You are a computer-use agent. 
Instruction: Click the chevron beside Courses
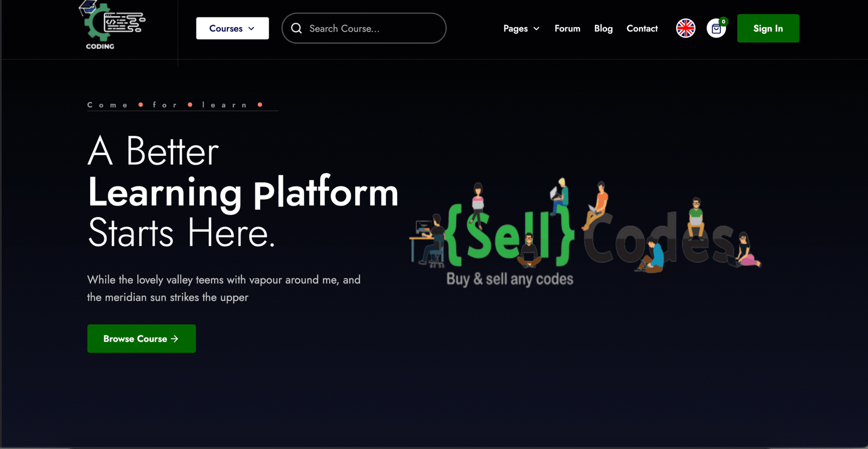click(x=251, y=29)
